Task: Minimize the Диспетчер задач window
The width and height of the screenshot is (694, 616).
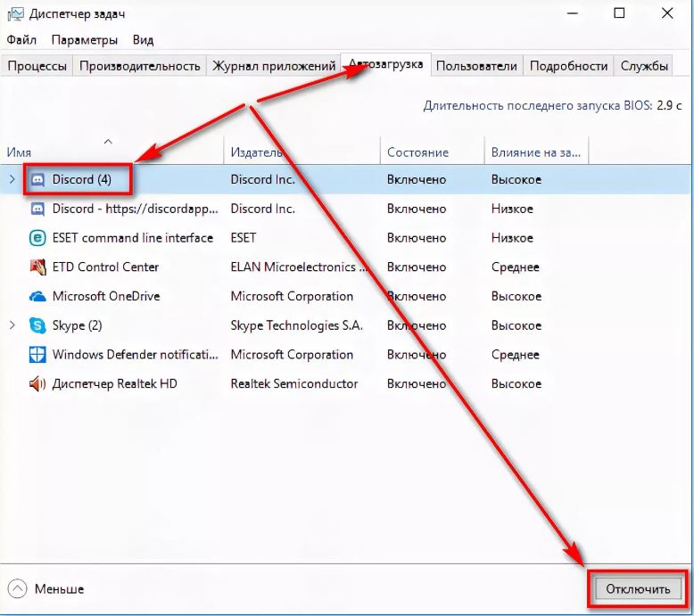Action: 573,13
